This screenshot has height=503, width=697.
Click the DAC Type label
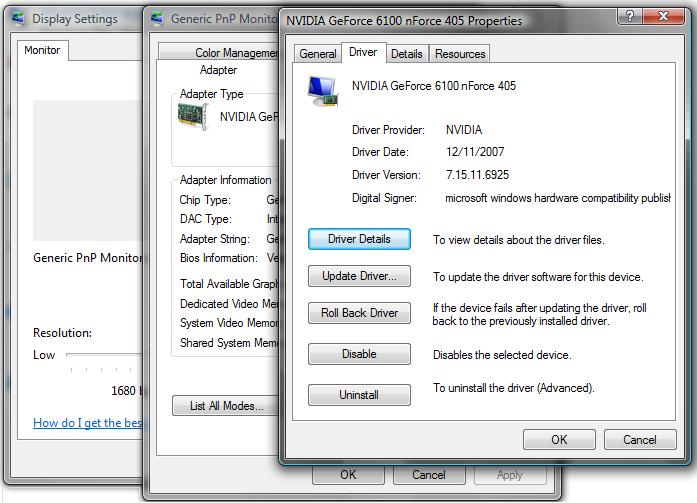[x=206, y=219]
